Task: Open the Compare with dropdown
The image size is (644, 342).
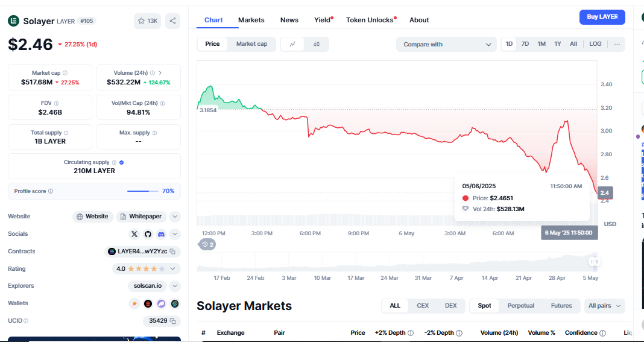Action: (x=447, y=45)
